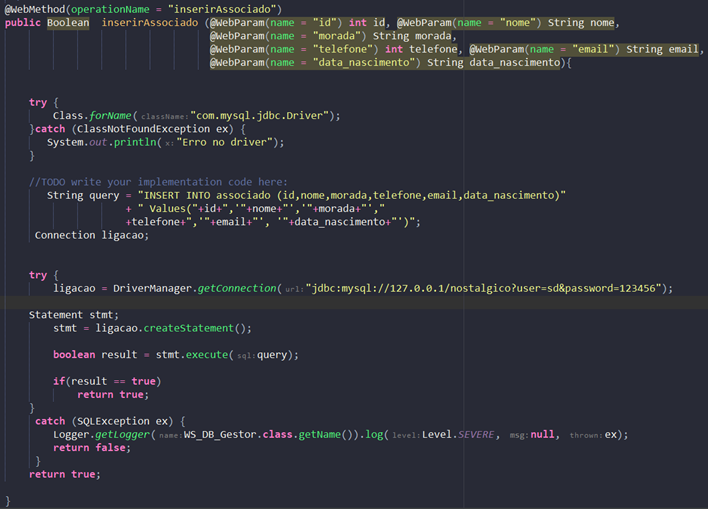Click the " Values(" string fragment

click(168, 209)
